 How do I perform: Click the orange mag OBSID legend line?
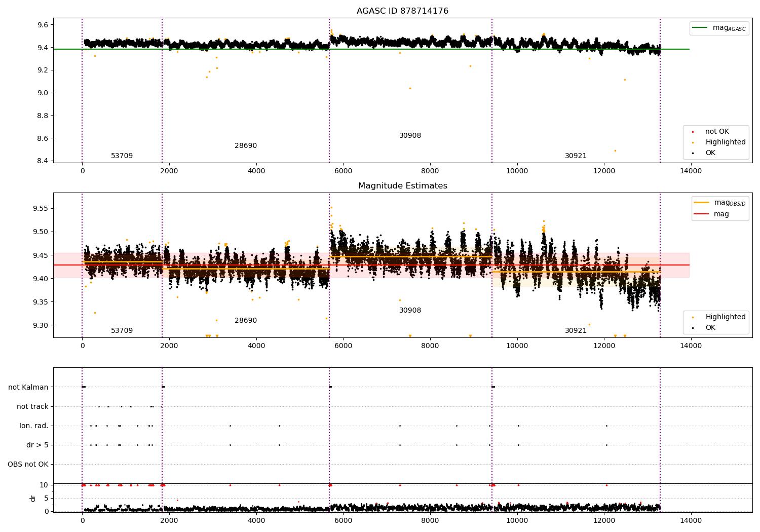[x=702, y=203]
